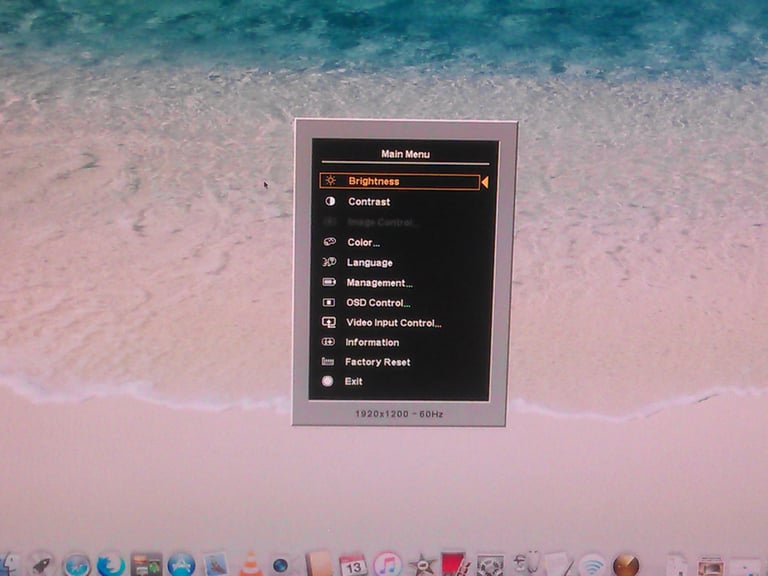Launch Safari from the dock
The width and height of the screenshot is (768, 576).
coord(76,565)
